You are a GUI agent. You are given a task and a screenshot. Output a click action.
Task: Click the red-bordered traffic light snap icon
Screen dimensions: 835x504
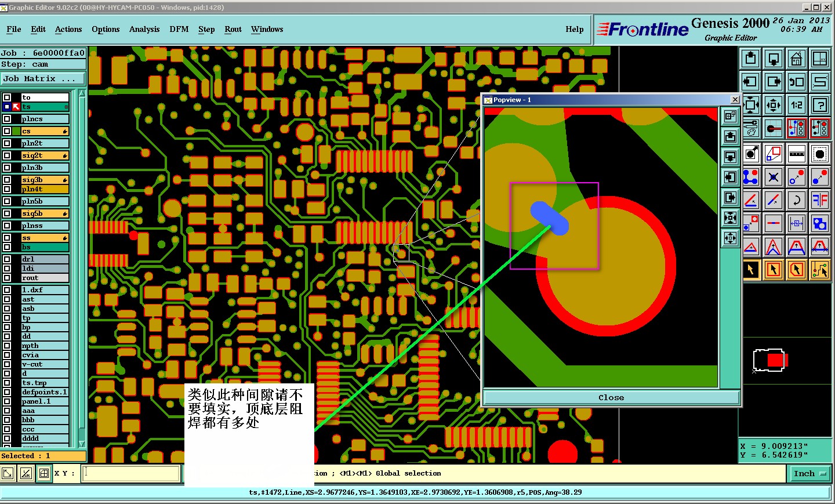(797, 128)
